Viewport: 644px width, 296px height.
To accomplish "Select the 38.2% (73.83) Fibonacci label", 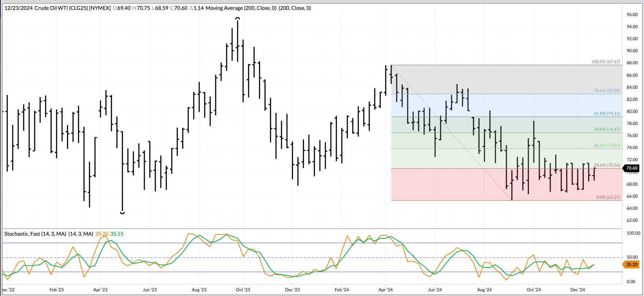I will (x=607, y=145).
